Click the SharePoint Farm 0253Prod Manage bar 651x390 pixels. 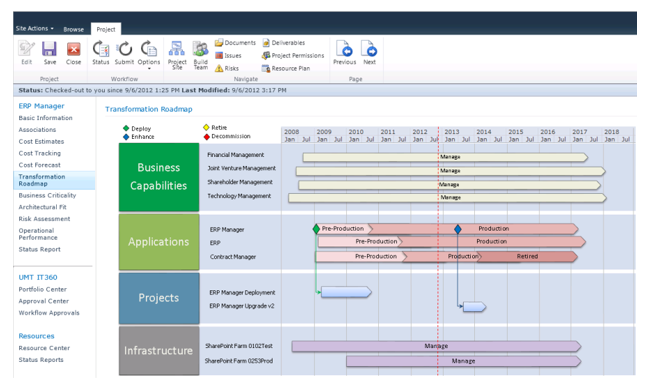tap(463, 361)
